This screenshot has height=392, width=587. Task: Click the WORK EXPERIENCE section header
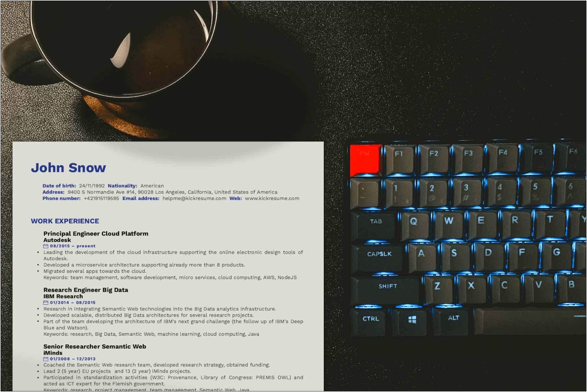coord(65,220)
